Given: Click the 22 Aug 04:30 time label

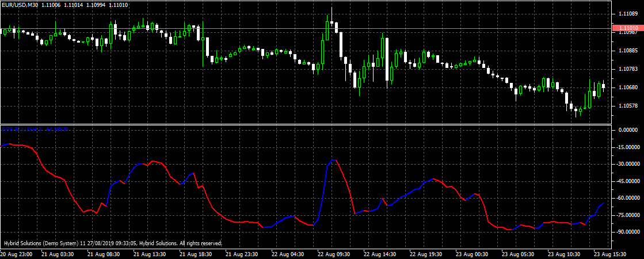Looking at the screenshot, I should pyautogui.click(x=288, y=254).
